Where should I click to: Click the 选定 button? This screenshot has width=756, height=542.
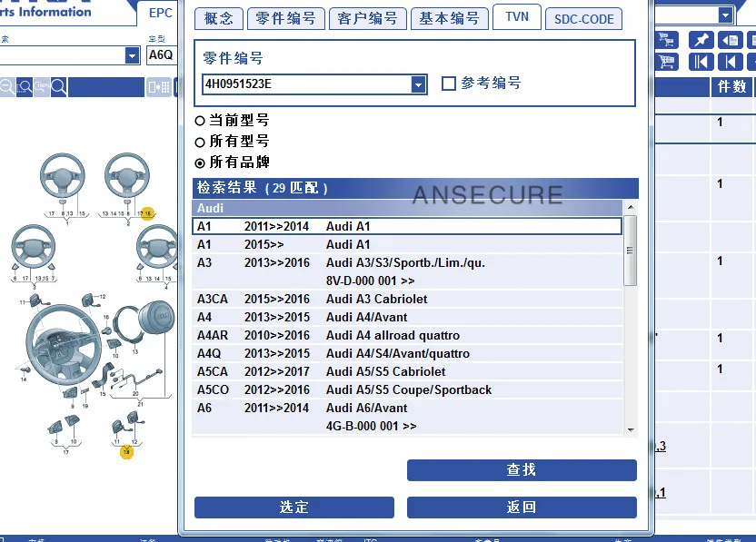click(294, 508)
